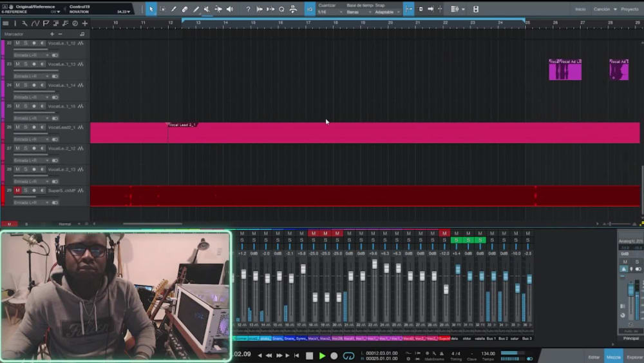Toggle Loop active button

pyautogui.click(x=348, y=356)
